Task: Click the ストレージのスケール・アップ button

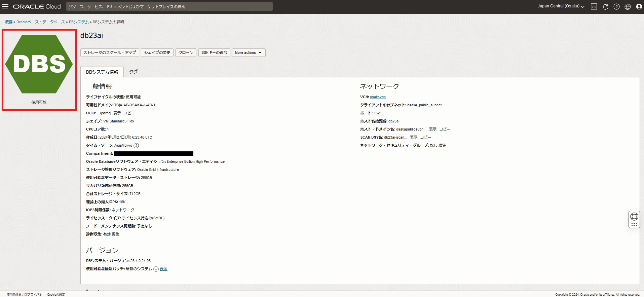Action: point(110,53)
